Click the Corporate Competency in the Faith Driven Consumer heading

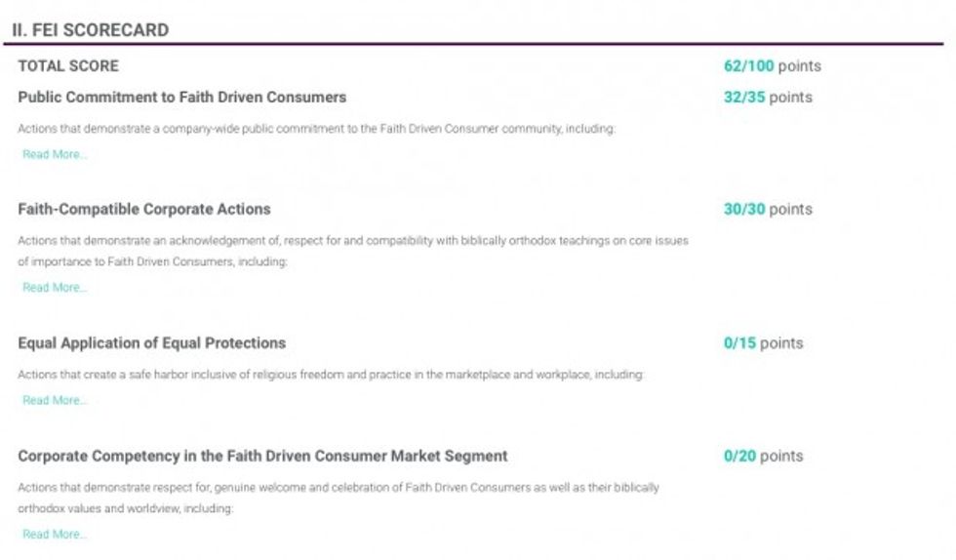click(262, 457)
